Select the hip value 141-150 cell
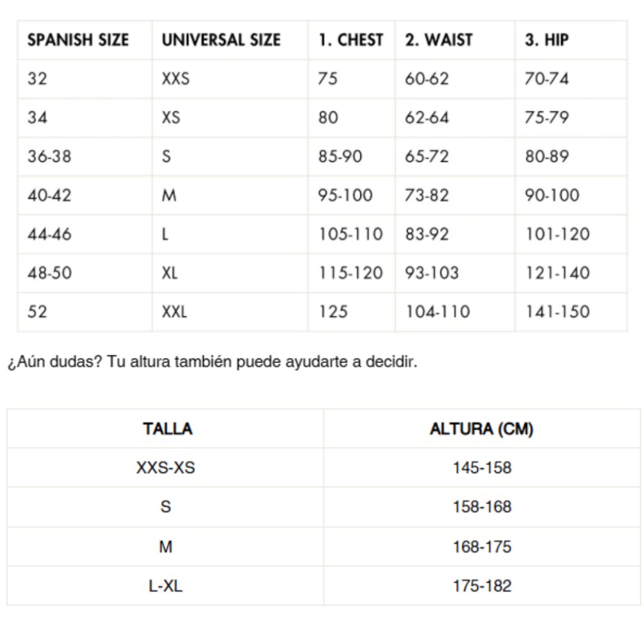This screenshot has width=644, height=644. 557,312
